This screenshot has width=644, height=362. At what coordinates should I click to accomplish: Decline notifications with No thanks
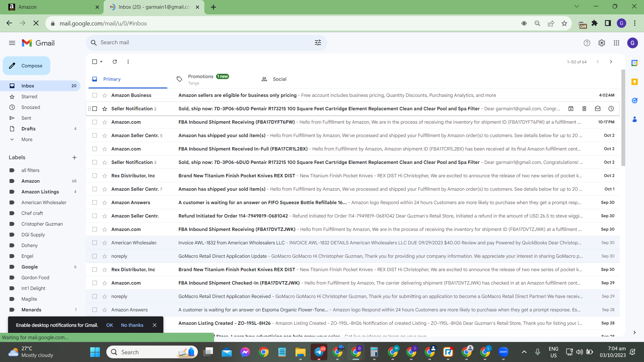132,325
